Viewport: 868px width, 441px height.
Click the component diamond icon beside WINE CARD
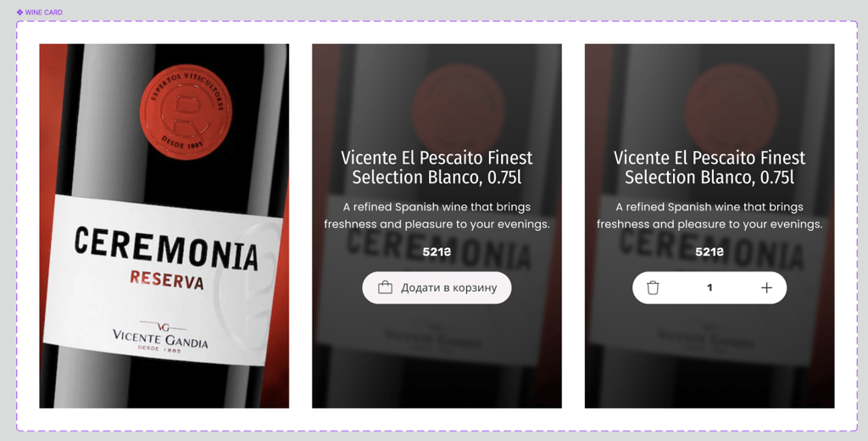tap(20, 12)
